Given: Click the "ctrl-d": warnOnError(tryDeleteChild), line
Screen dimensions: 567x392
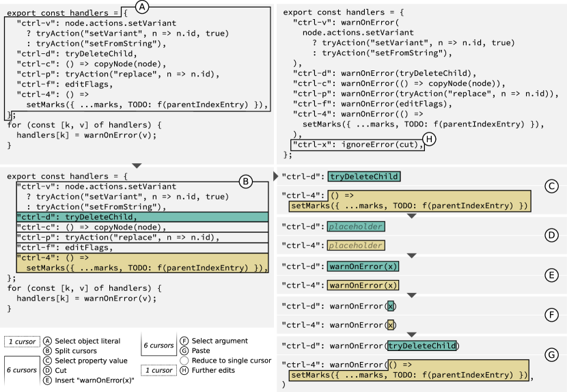Looking at the screenshot, I should pyautogui.click(x=385, y=73).
